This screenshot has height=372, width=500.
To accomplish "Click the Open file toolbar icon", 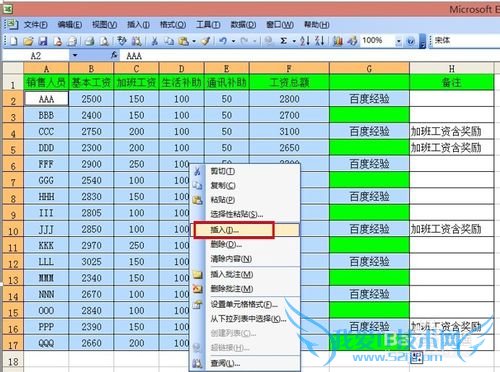I will pyautogui.click(x=28, y=41).
